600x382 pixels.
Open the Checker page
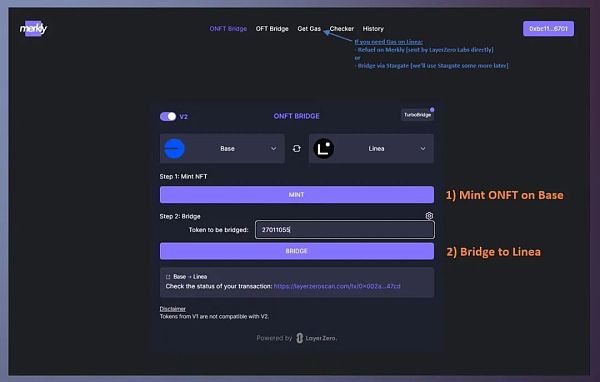pos(342,29)
